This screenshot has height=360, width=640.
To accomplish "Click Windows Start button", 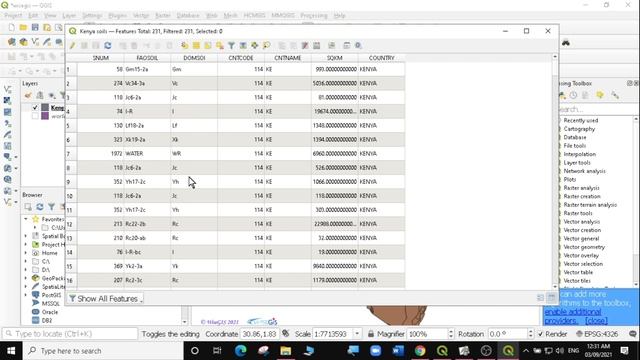I will [11, 351].
